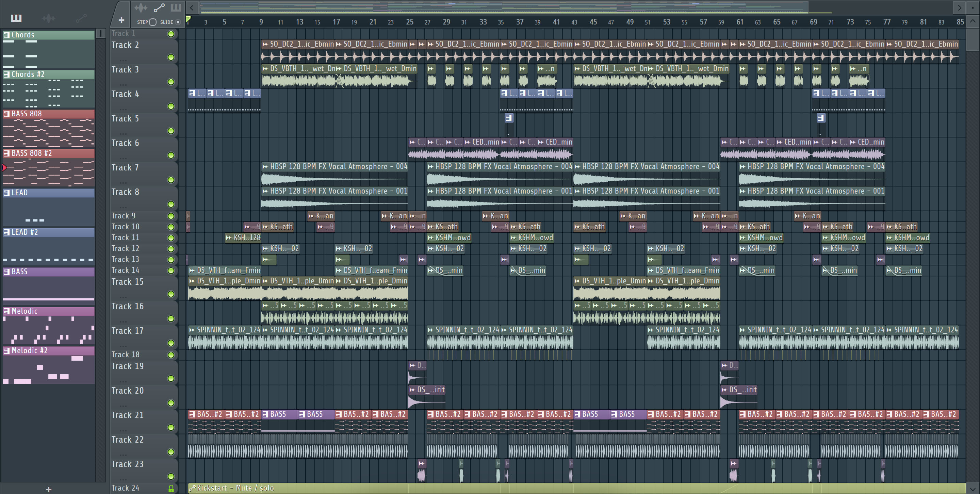Mute Track 21 with its green switch
This screenshot has height=494, width=980.
171,427
